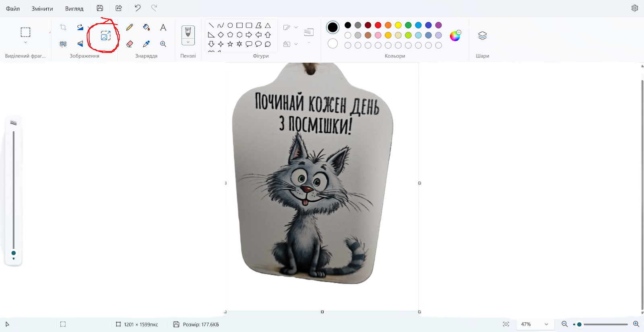644x332 pixels.
Task: Activate Color 1 black primary swatch
Action: coord(332,27)
